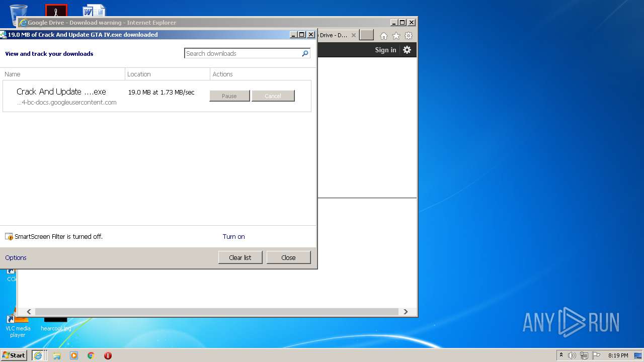Screen dimensions: 644x362
Task: Click Sign in on Google Drive page
Action: [385, 50]
